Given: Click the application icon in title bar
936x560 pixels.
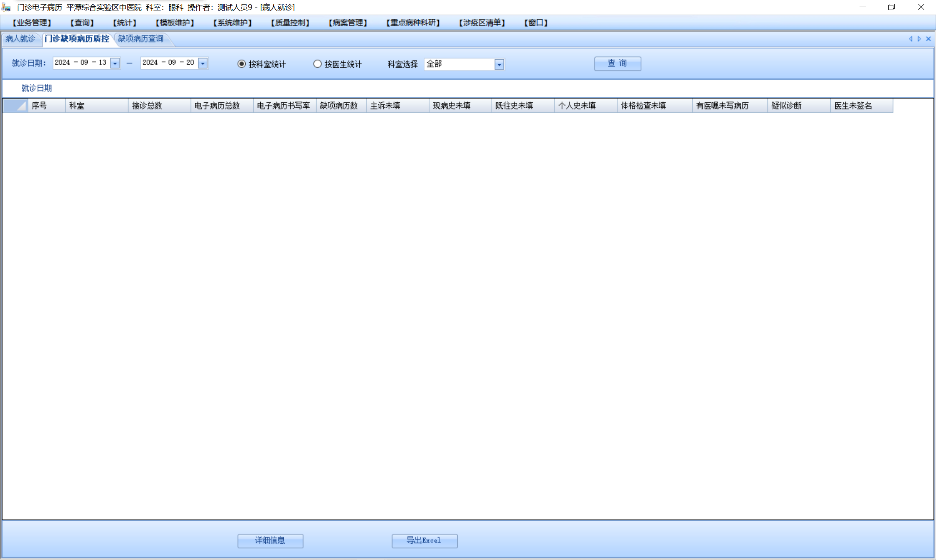Looking at the screenshot, I should pos(6,7).
